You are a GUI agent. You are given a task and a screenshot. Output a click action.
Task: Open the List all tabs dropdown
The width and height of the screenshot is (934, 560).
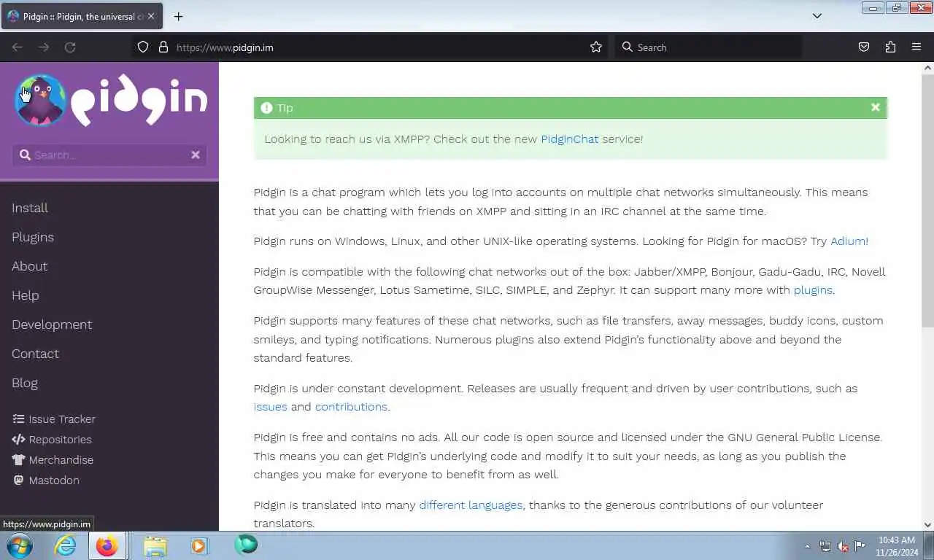tap(817, 16)
